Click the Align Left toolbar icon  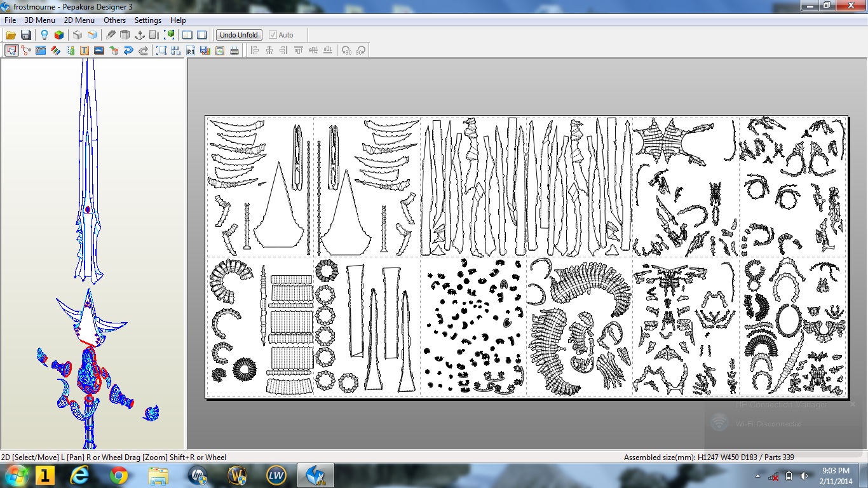[x=254, y=50]
